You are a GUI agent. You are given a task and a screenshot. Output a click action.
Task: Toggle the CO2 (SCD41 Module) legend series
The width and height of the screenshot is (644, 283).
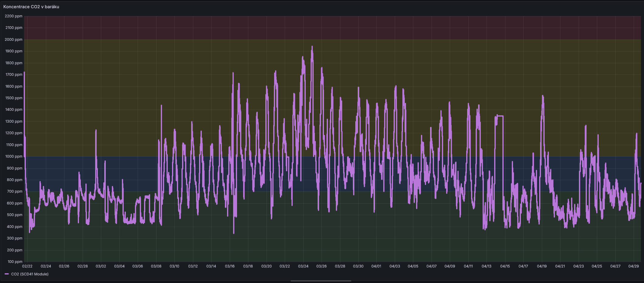30,274
